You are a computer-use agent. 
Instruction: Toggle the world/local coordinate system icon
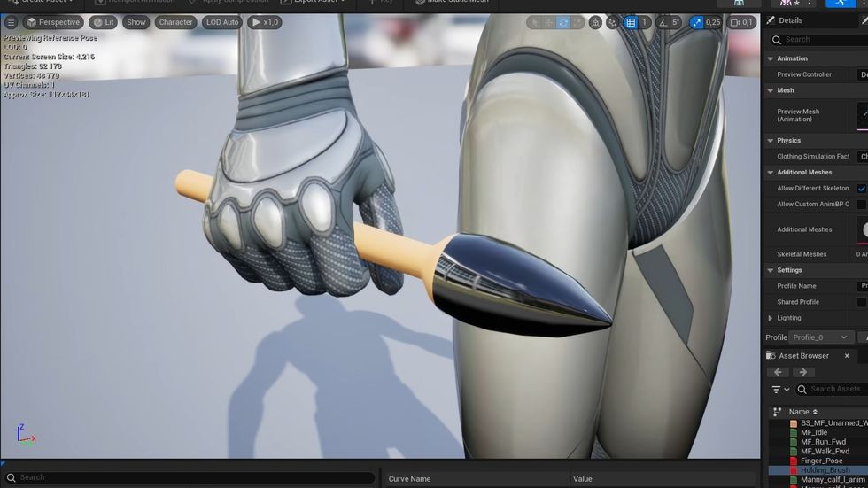click(595, 22)
